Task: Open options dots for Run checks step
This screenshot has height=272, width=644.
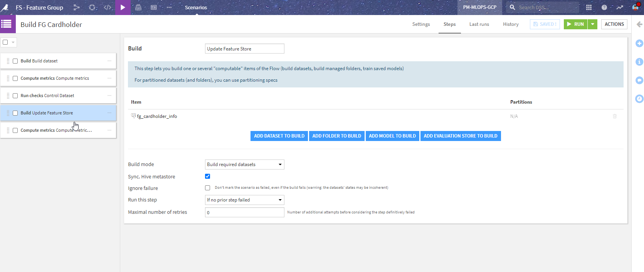Action: tap(109, 96)
